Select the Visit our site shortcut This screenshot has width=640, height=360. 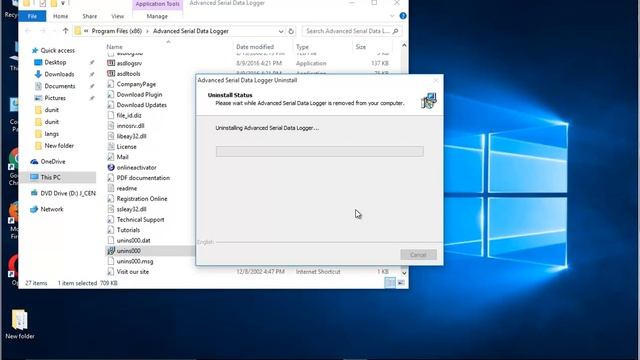(133, 272)
